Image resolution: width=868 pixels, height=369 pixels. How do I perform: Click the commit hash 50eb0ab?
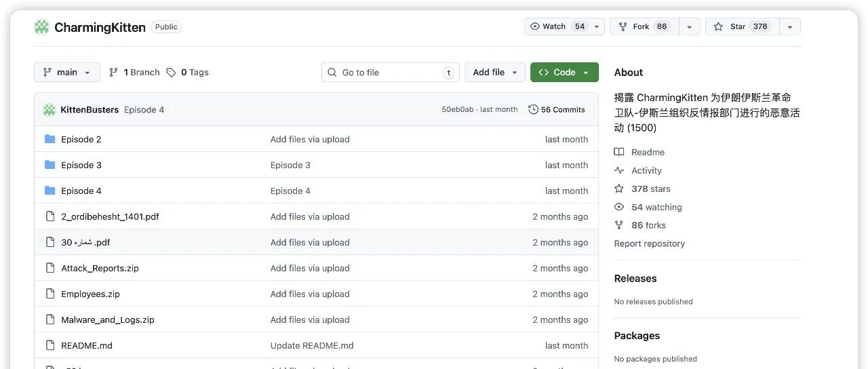point(458,110)
